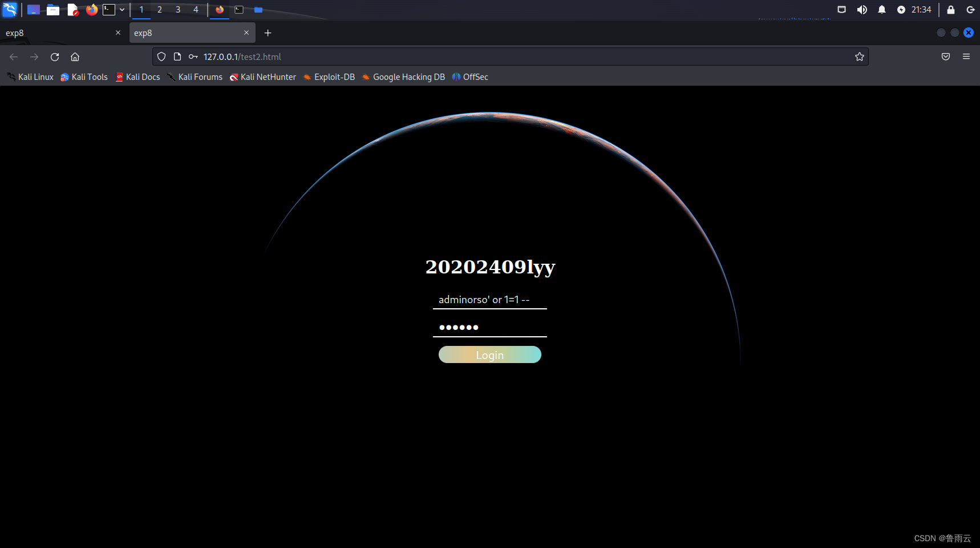Expand the terminal launcher dropdown arrow
The width and height of the screenshot is (980, 548).
coord(122,10)
